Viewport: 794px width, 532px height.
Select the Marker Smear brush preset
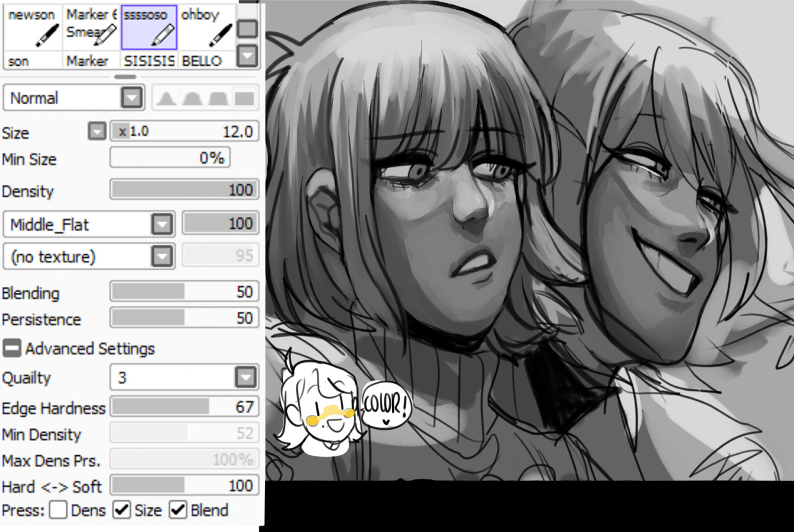[91, 27]
